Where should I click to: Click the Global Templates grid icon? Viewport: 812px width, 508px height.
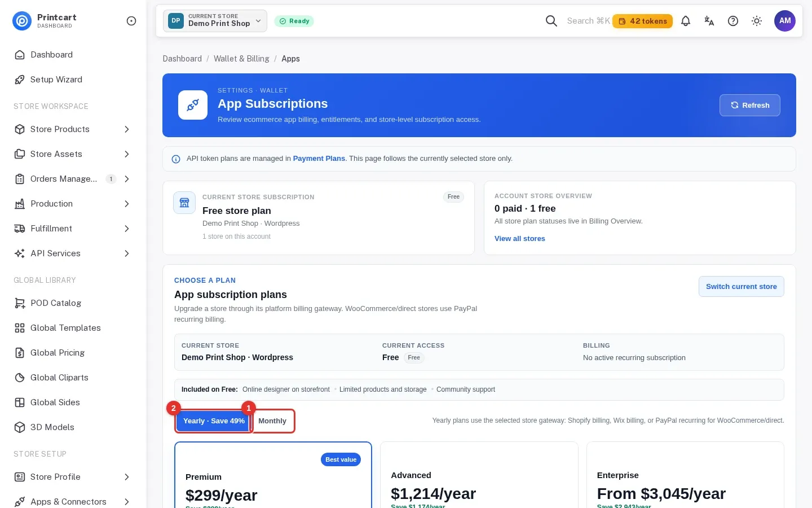pyautogui.click(x=20, y=328)
